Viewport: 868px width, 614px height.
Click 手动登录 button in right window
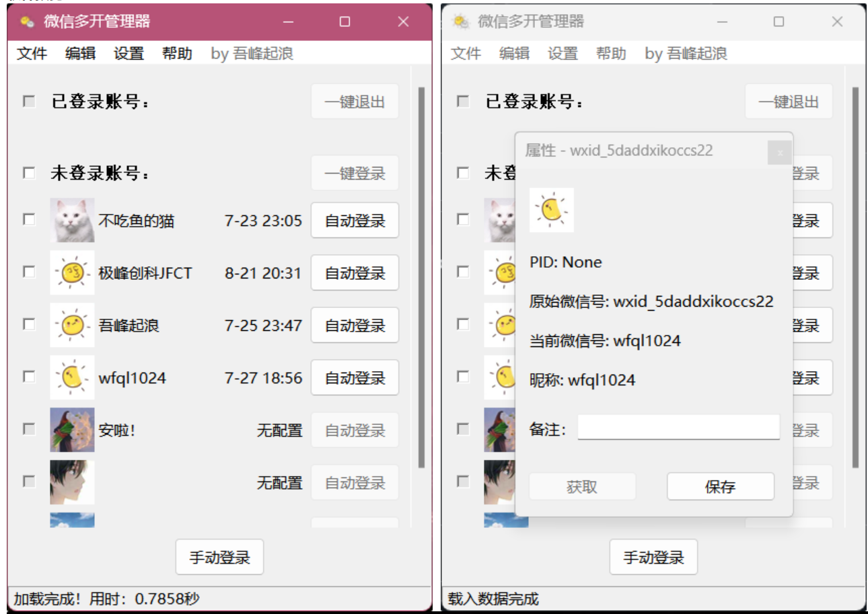coord(653,558)
